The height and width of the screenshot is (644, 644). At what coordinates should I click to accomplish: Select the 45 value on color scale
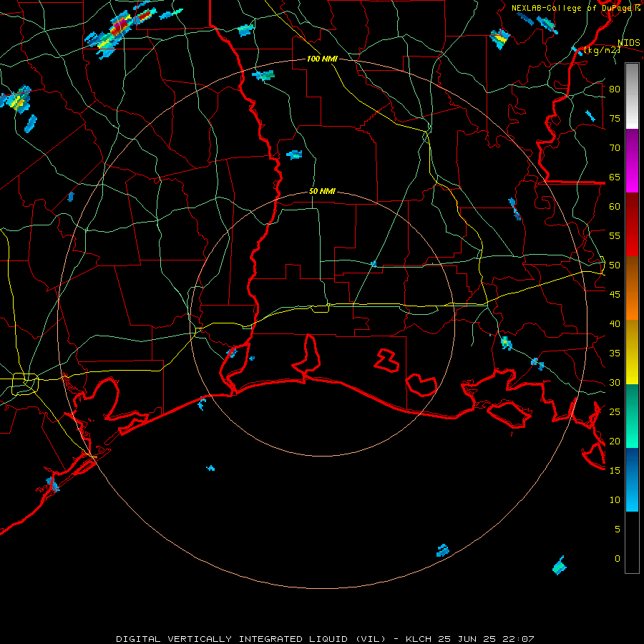click(x=615, y=295)
